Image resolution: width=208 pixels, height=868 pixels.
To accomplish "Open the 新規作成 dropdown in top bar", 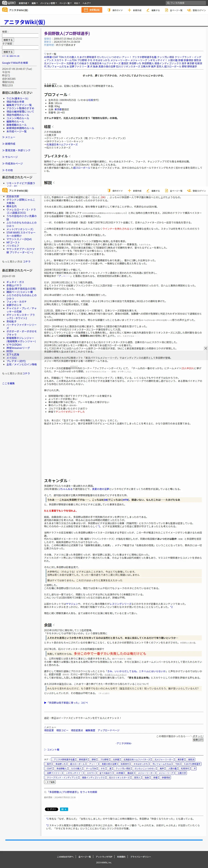I will tap(24, 3).
